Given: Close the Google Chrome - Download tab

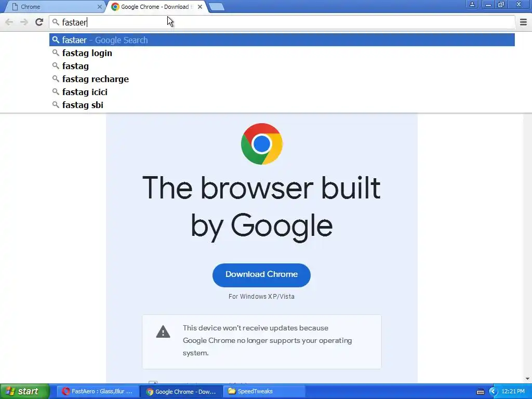Looking at the screenshot, I should [200, 7].
